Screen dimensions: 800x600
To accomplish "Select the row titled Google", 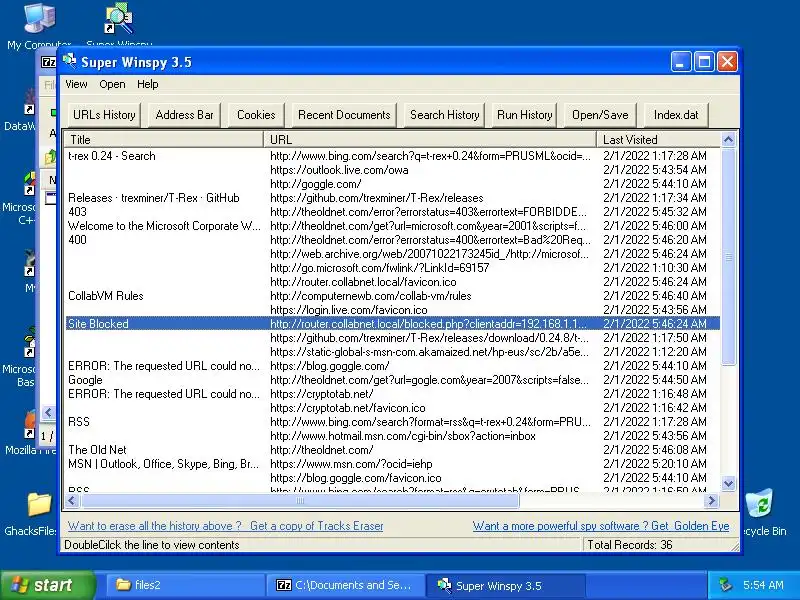I will click(x=392, y=380).
